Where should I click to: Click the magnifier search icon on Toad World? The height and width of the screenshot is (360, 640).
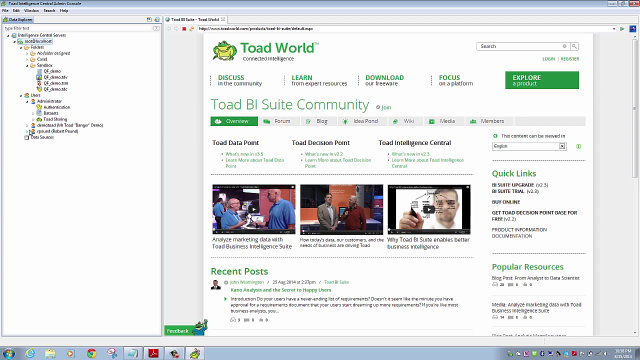[x=574, y=47]
